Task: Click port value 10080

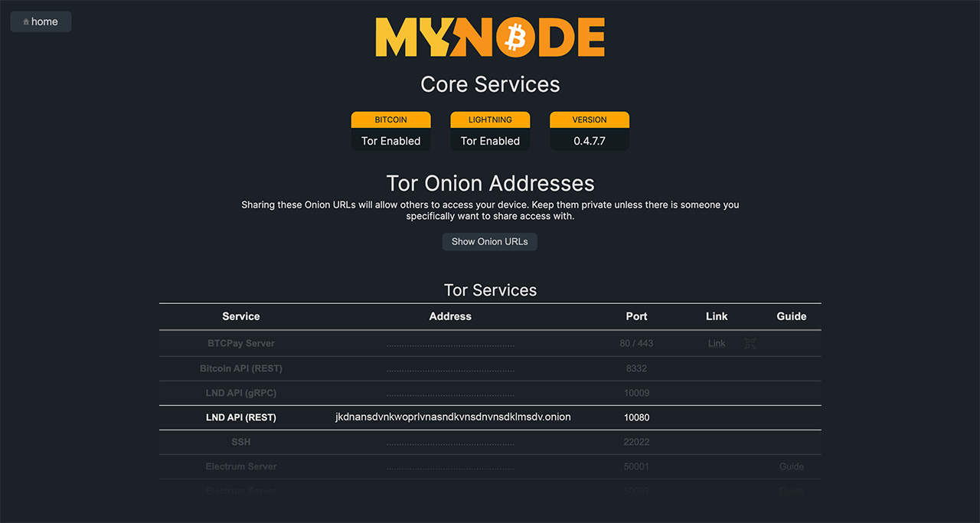Action: [636, 417]
